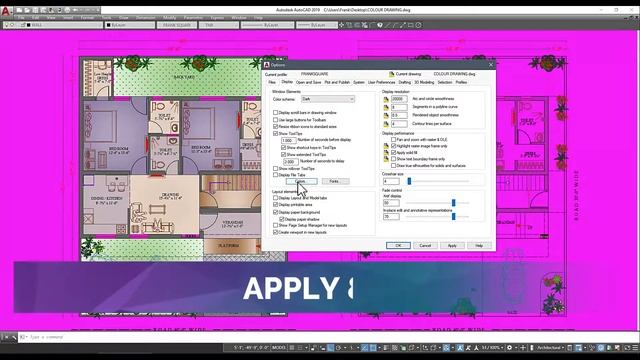640x360 pixels.
Task: Click Cancel in the Options dialog
Action: [425, 246]
